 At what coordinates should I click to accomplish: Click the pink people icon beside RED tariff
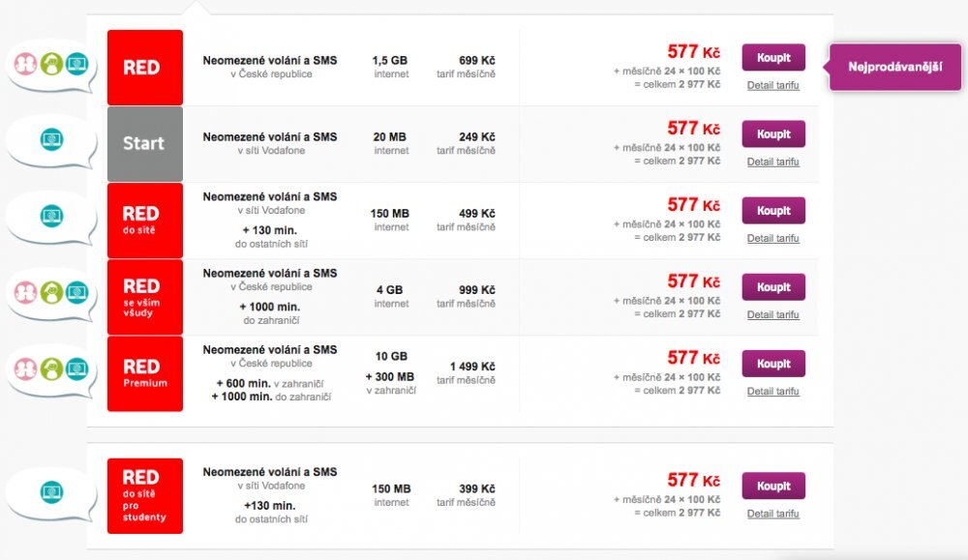(x=25, y=65)
